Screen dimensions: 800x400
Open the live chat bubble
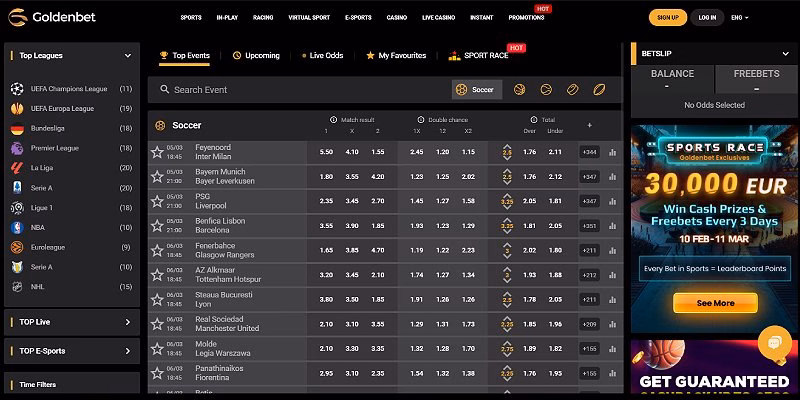(x=774, y=342)
